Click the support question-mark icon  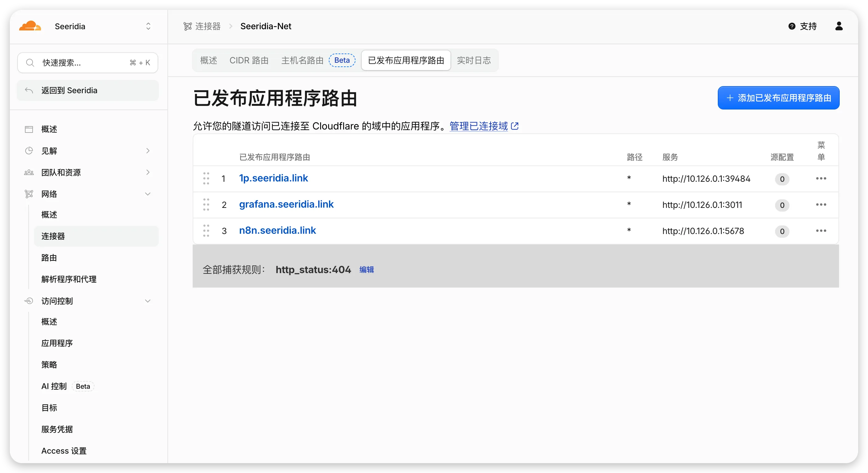[x=792, y=26]
